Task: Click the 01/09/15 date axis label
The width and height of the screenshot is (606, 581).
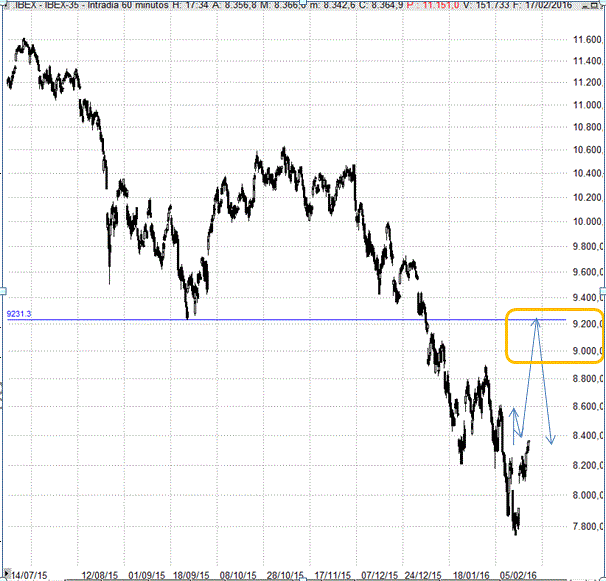Action: coord(146,575)
